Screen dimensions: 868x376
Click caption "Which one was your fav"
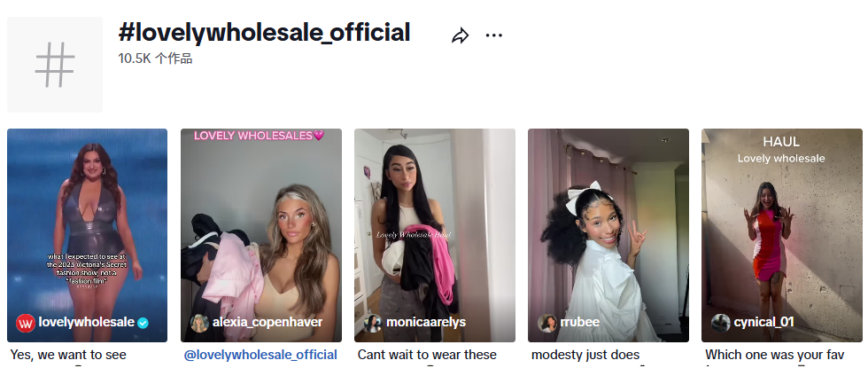coord(775,355)
